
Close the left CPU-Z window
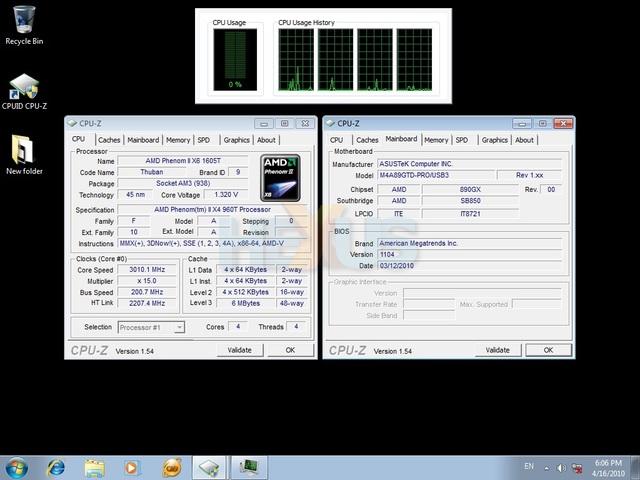(305, 123)
